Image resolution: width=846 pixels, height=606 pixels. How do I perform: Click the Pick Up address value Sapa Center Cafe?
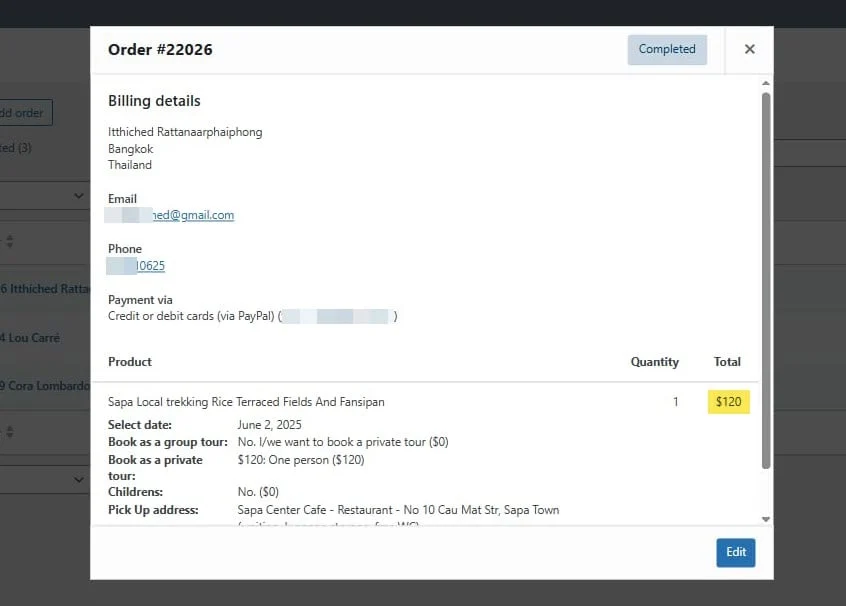398,510
